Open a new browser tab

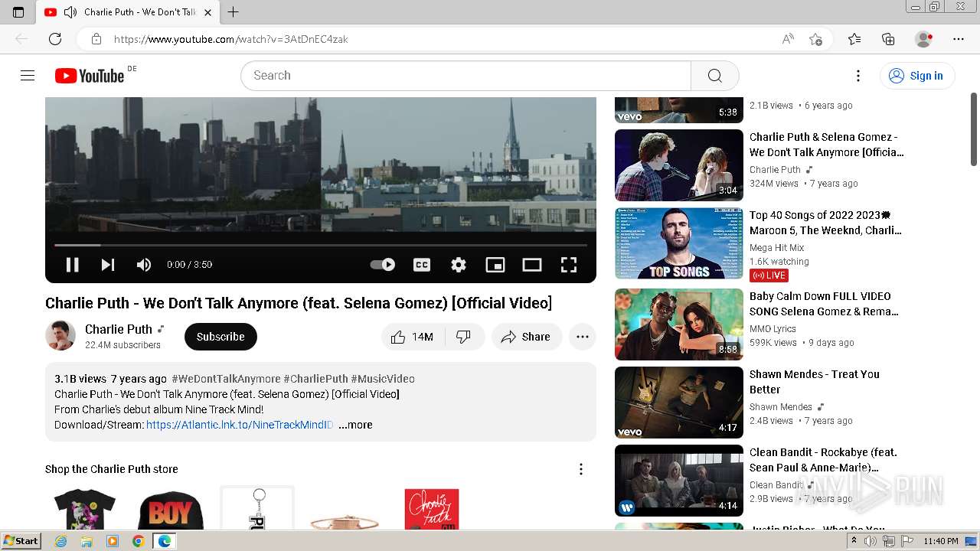click(x=234, y=11)
